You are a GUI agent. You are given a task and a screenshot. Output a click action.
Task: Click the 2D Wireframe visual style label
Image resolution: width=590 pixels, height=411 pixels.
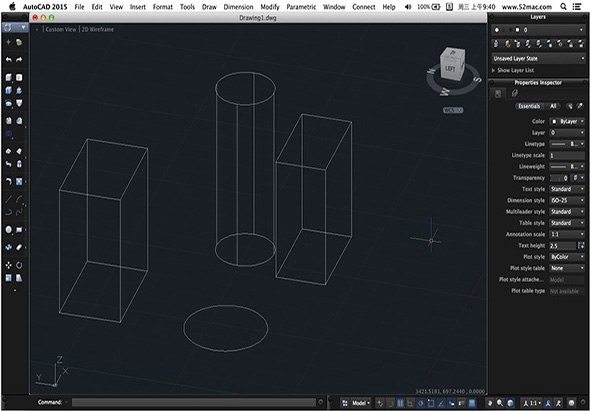pyautogui.click(x=98, y=29)
